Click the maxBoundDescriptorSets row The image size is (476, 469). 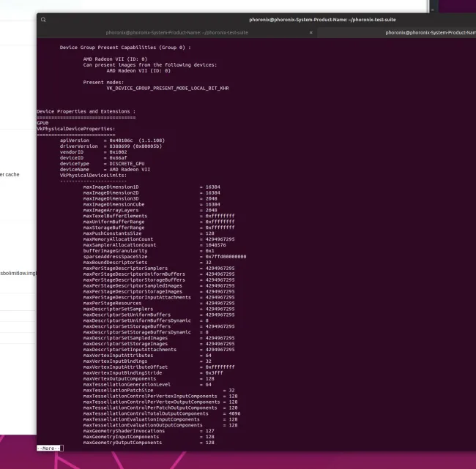click(x=147, y=263)
